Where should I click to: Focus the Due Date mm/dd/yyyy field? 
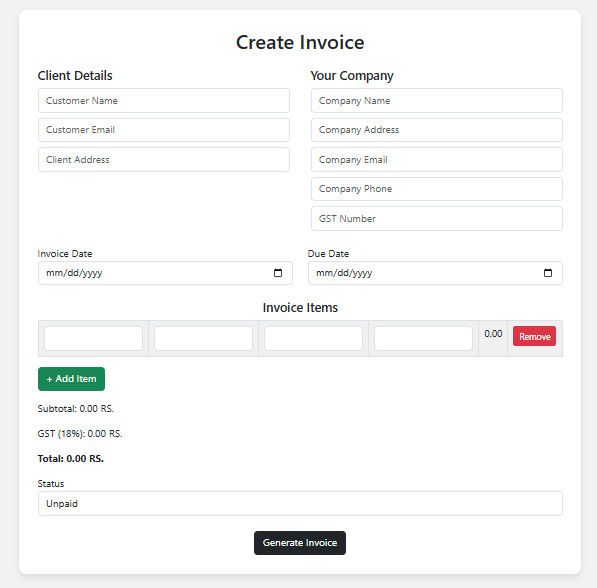[x=435, y=273]
